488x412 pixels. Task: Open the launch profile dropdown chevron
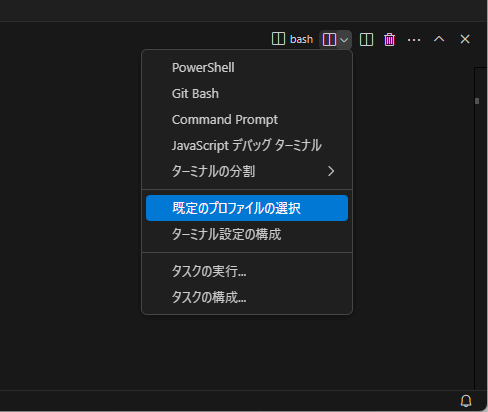pos(344,40)
